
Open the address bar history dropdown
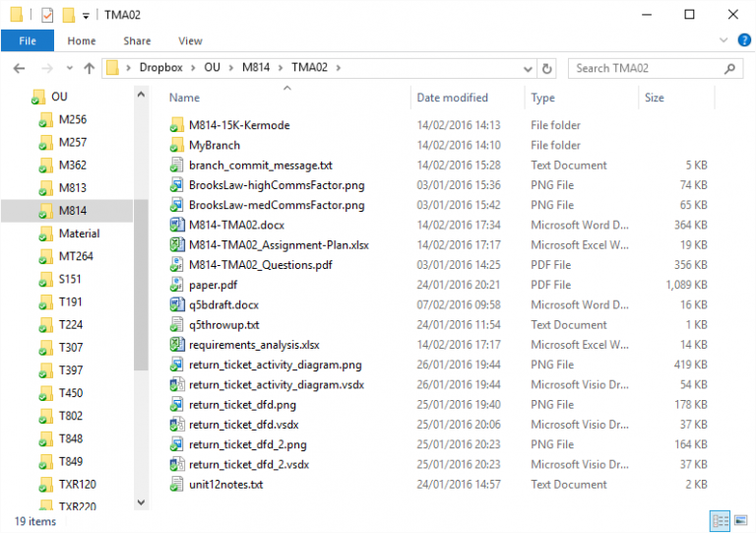pyautogui.click(x=527, y=68)
